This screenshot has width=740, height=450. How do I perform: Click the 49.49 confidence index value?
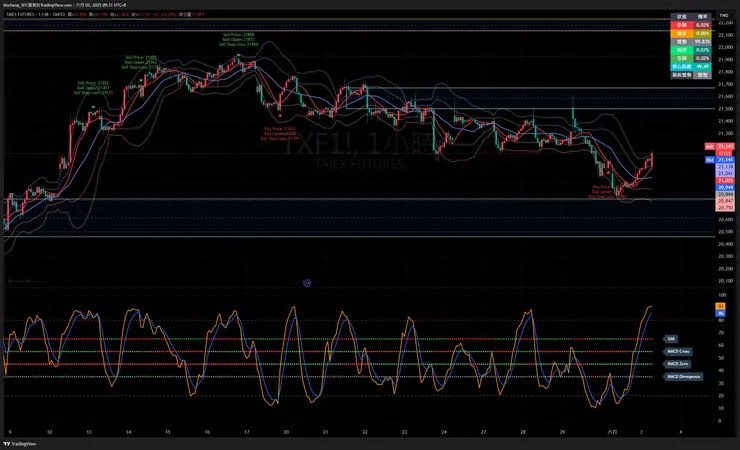pos(702,67)
